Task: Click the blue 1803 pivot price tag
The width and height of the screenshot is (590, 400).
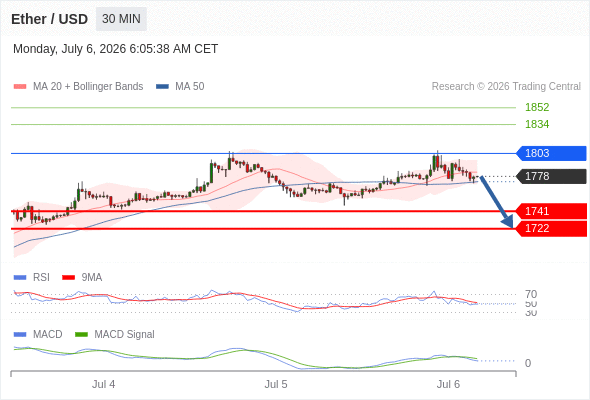Action: (x=551, y=153)
